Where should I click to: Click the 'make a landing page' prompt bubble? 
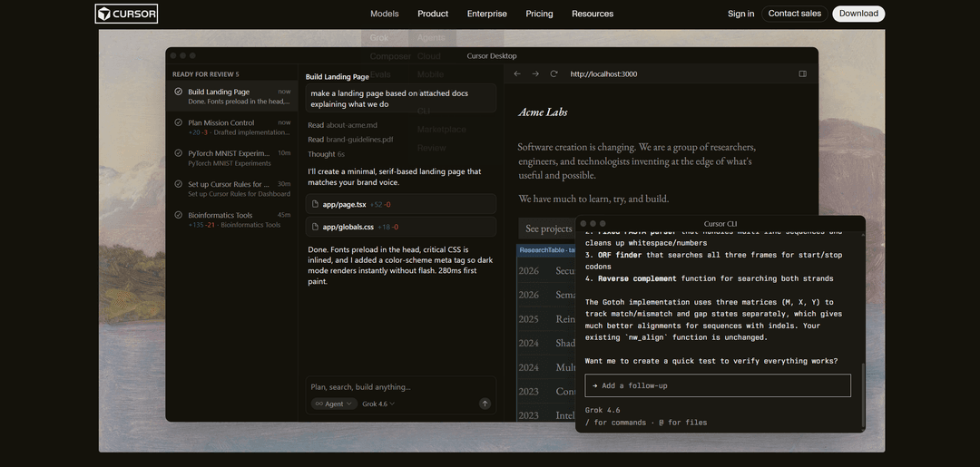[401, 99]
